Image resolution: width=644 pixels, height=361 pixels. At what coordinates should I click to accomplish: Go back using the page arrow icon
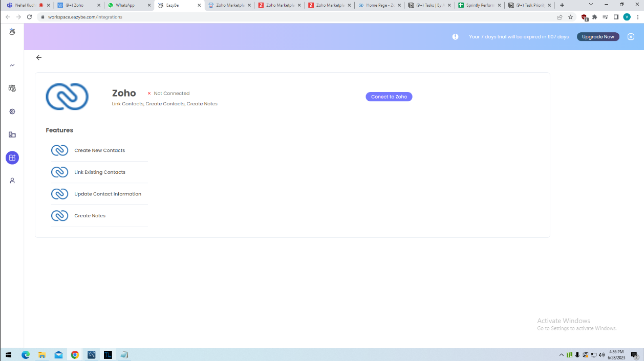tap(39, 57)
